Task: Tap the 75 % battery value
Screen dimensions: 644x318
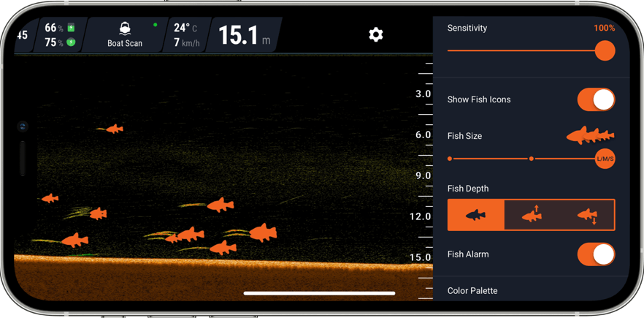Action: 54,42
